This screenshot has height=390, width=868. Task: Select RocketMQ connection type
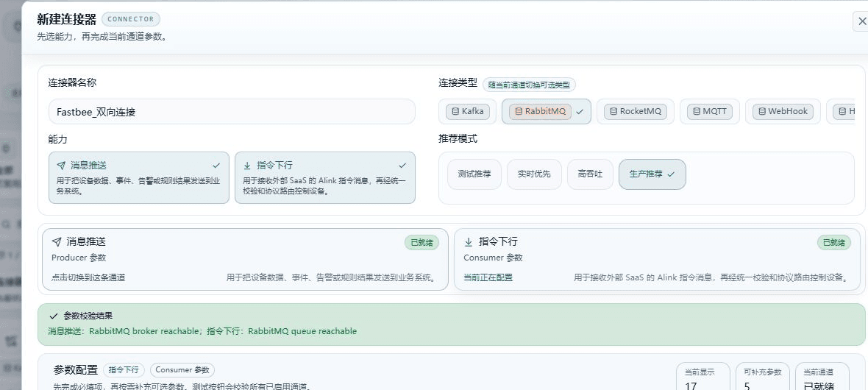click(x=636, y=111)
